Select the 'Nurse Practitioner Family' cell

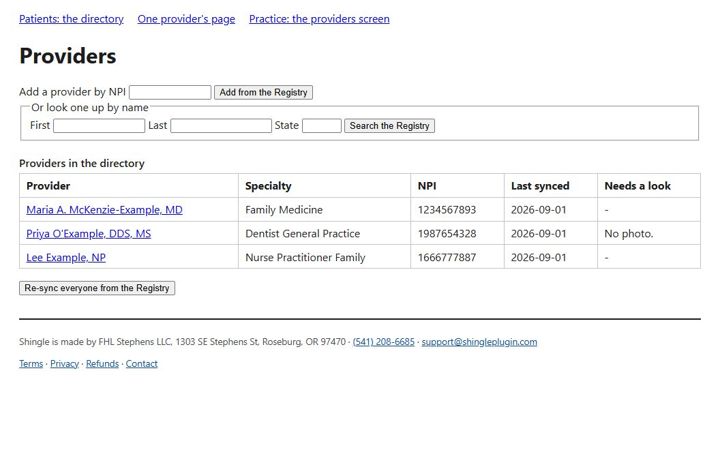coord(325,258)
